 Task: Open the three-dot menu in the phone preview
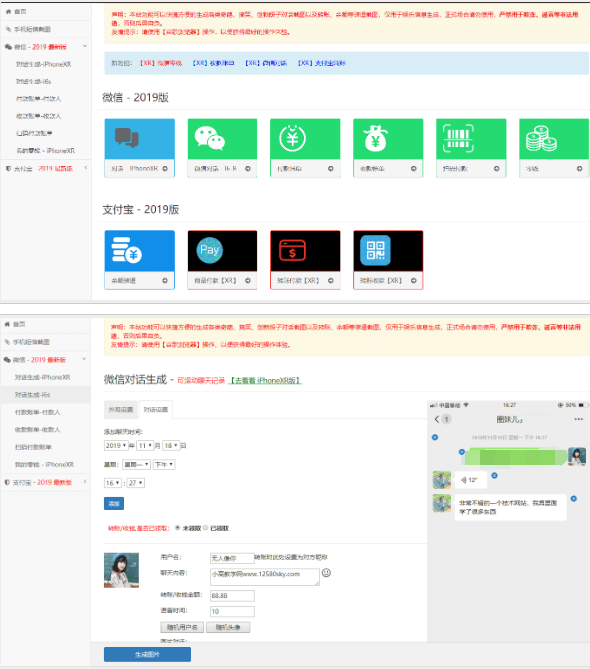[x=578, y=419]
